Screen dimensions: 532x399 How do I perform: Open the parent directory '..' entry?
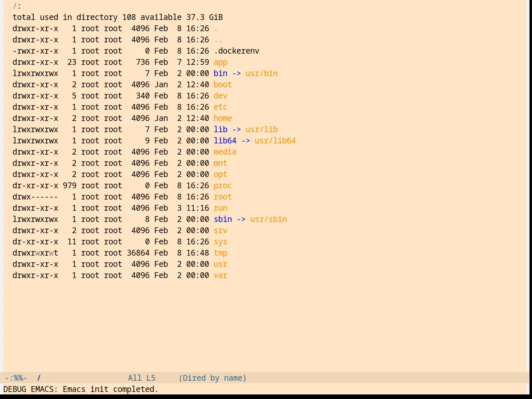pos(218,40)
